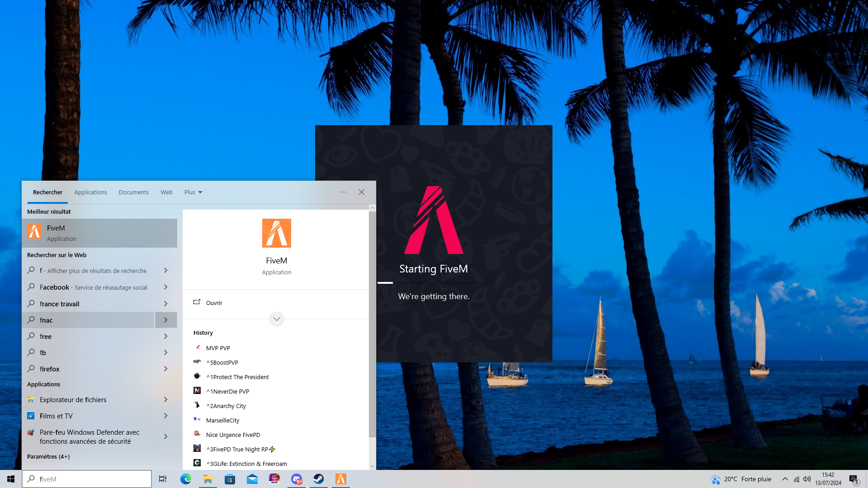Open the volume control in the tray
868x488 pixels.
pos(807,479)
